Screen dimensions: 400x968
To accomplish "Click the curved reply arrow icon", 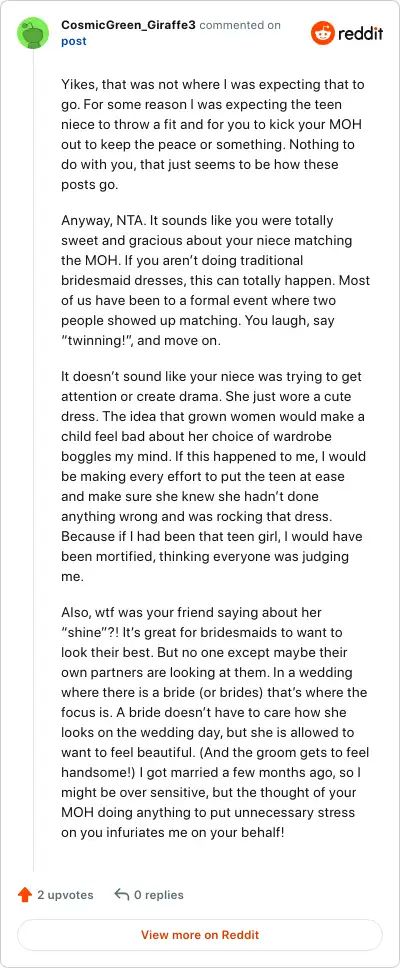I will 122,895.
